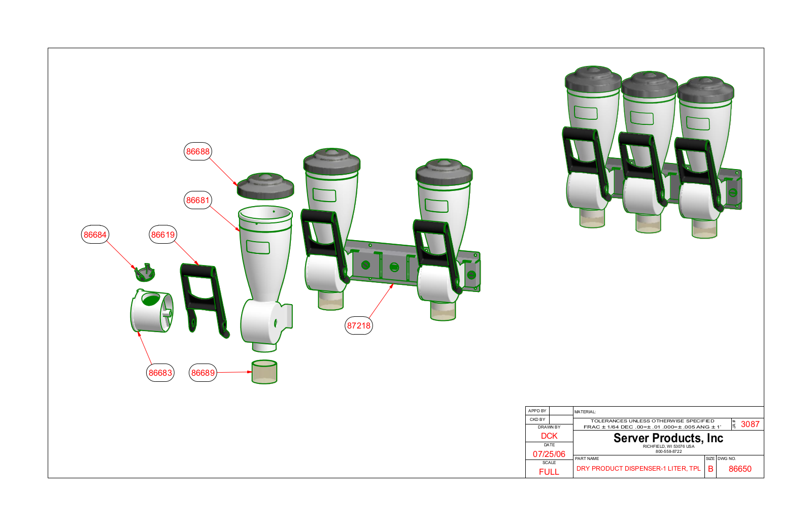The image size is (812, 526).
Task: Select the exploded gray lid part
Action: [265, 186]
